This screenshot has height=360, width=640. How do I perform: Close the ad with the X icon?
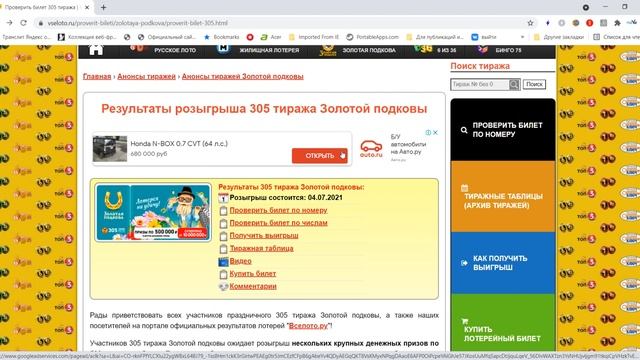coord(435,133)
